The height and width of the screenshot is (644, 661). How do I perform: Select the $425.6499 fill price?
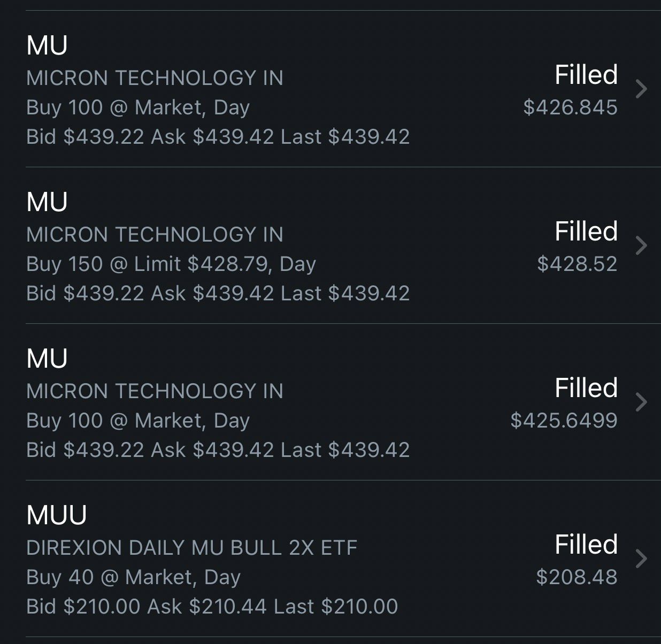click(x=564, y=421)
